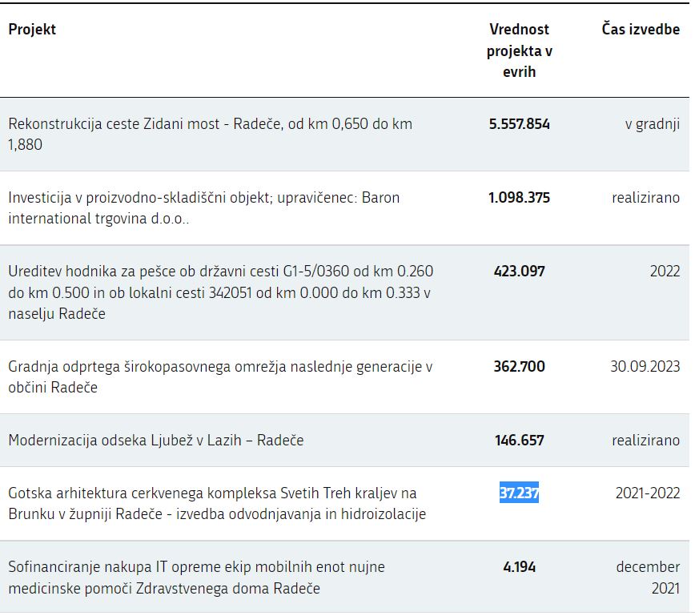Select the Ureditev hodnika za pešce project text
The height and width of the screenshot is (616, 695).
[x=220, y=292]
